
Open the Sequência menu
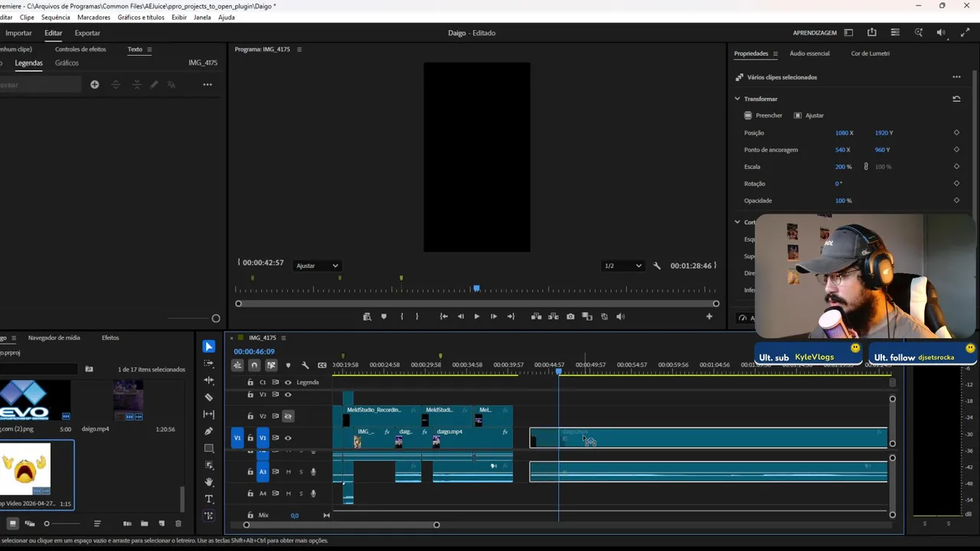tap(55, 17)
